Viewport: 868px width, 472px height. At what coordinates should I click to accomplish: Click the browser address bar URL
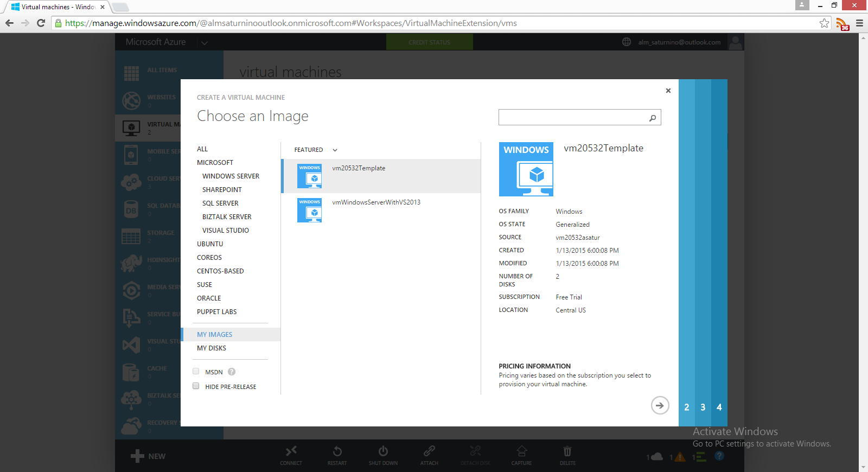coord(291,23)
